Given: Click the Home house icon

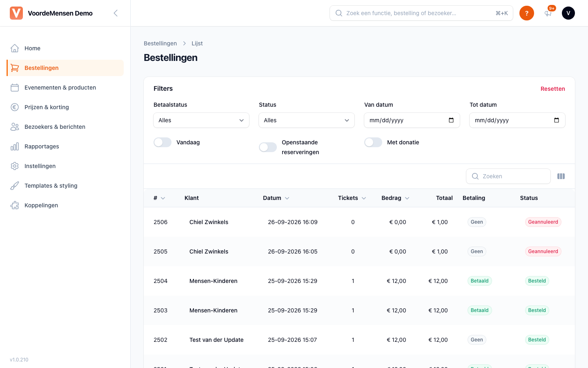Looking at the screenshot, I should coord(15,48).
